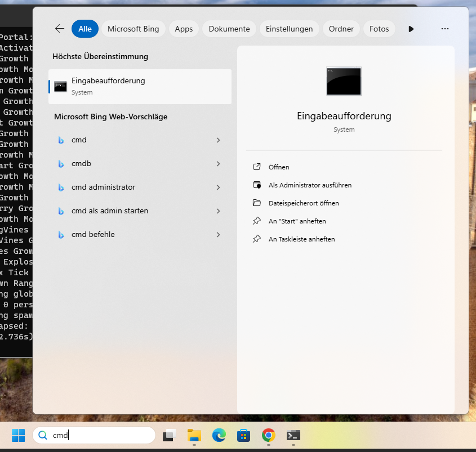
Task: Switch to the Apps filter tab
Action: click(184, 29)
